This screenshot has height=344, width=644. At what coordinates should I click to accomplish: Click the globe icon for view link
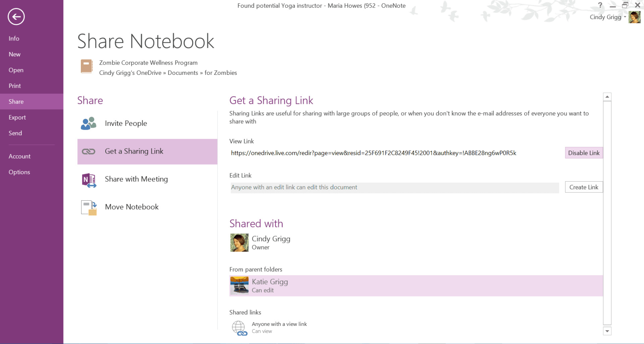pos(239,328)
